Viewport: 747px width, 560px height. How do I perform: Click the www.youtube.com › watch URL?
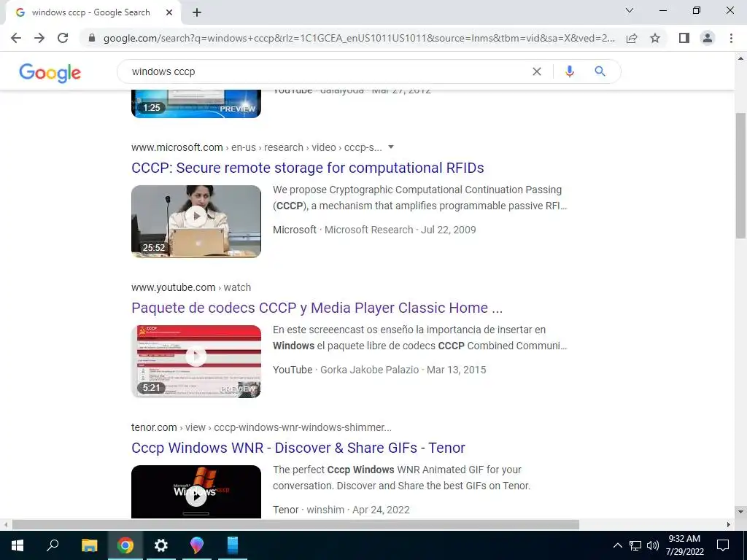pyautogui.click(x=191, y=287)
